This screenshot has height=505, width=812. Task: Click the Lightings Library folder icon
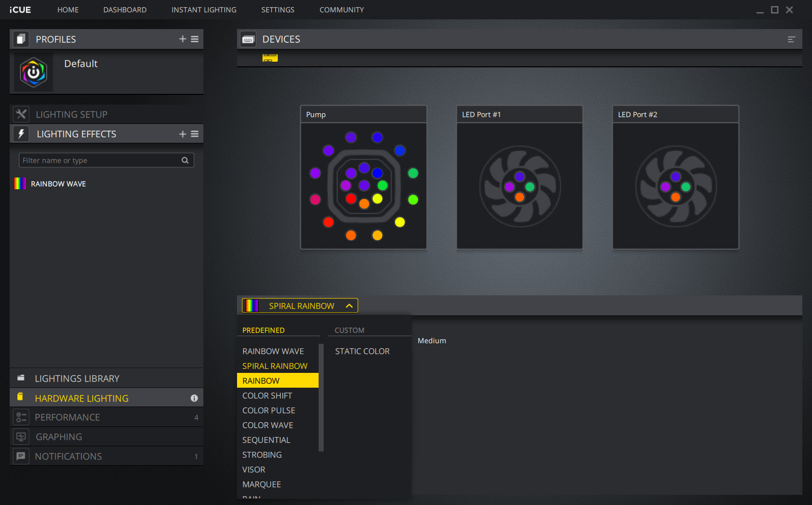click(21, 378)
